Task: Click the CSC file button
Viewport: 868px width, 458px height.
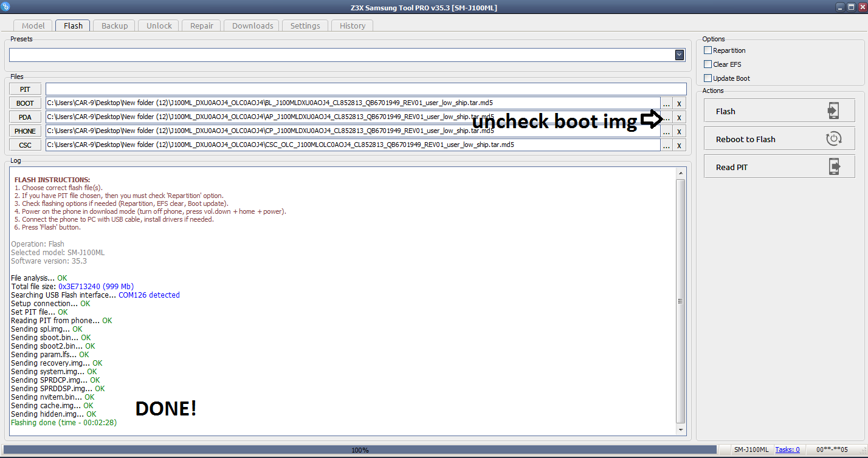Action: (25, 145)
